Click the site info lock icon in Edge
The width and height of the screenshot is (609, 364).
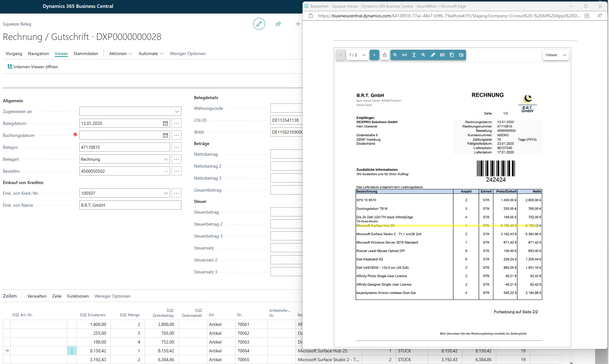(311, 16)
